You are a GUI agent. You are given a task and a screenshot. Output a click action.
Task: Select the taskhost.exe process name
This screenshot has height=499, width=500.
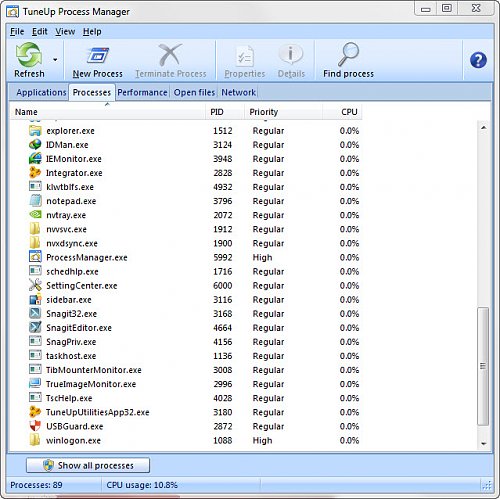pos(71,356)
